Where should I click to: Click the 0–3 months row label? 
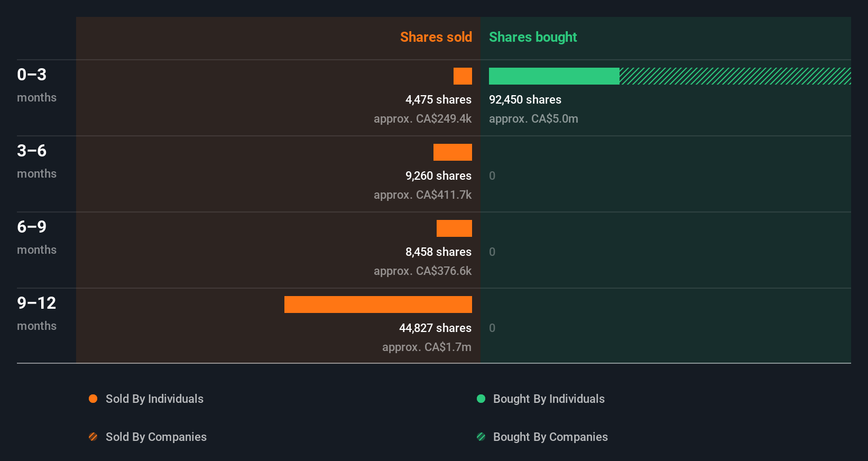click(x=36, y=85)
